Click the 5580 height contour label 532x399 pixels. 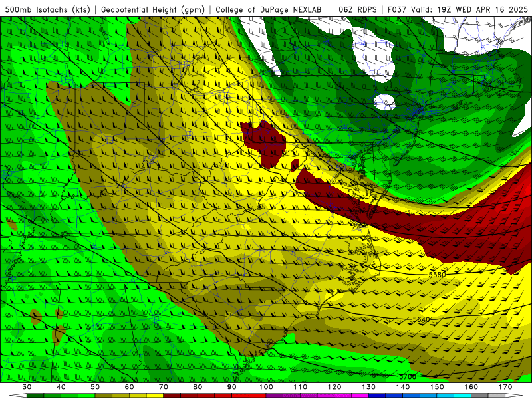438,275
